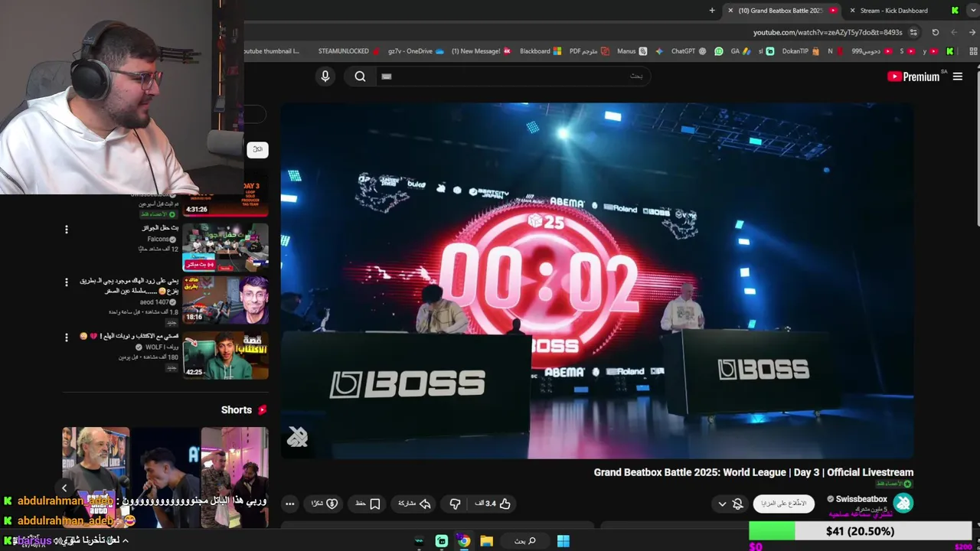This screenshot has height=551, width=980.
Task: Open the youtube thumbnail bookmark
Action: tap(272, 51)
